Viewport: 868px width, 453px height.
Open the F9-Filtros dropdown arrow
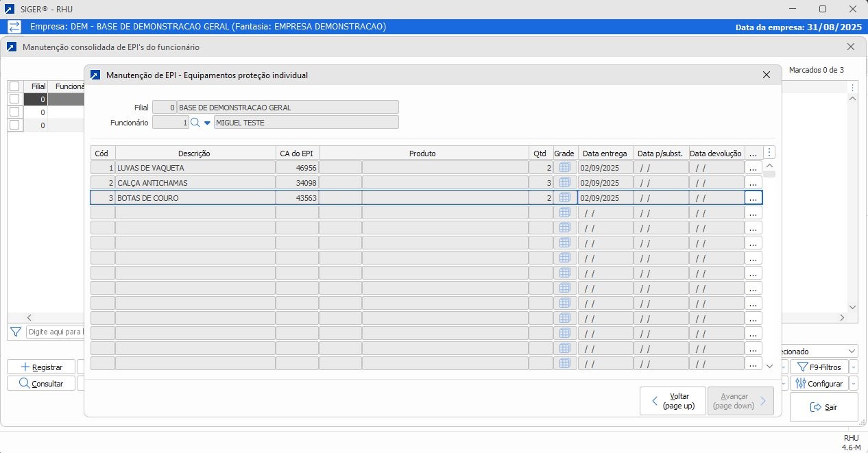point(854,367)
